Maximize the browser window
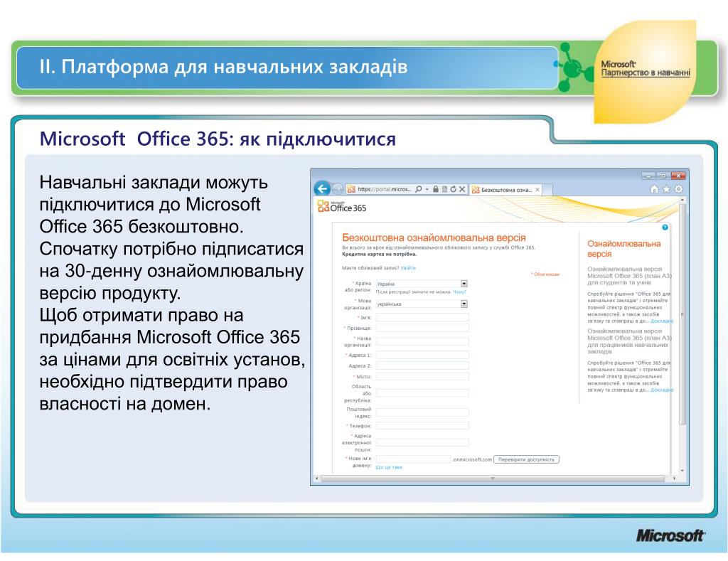 663,176
